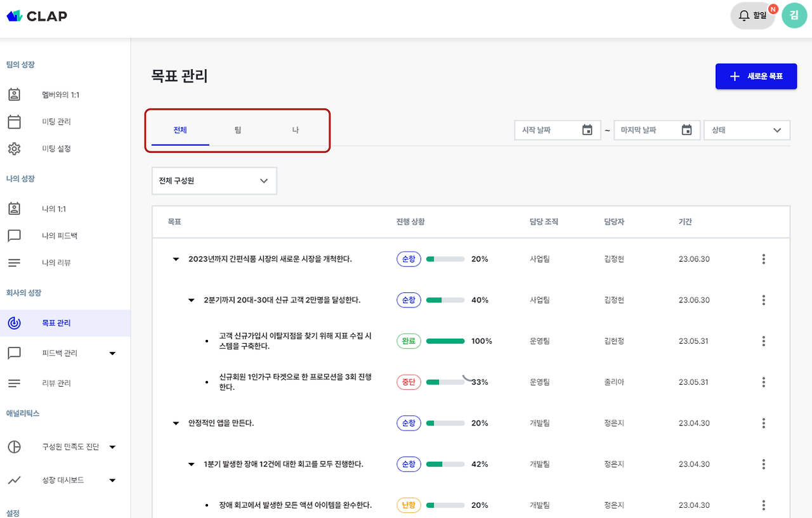
Task: Open the 시작 날짜 calendar picker icon
Action: 587,130
